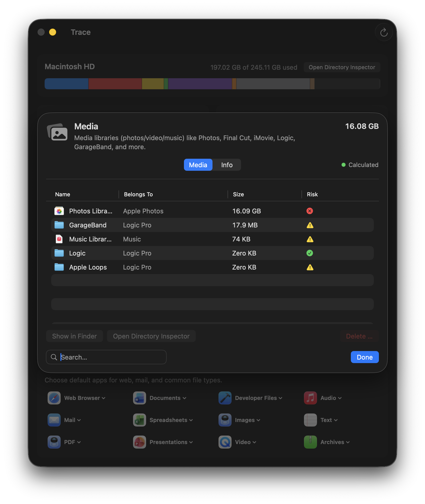Switch to the Info tab
This screenshot has height=504, width=425.
(226, 165)
